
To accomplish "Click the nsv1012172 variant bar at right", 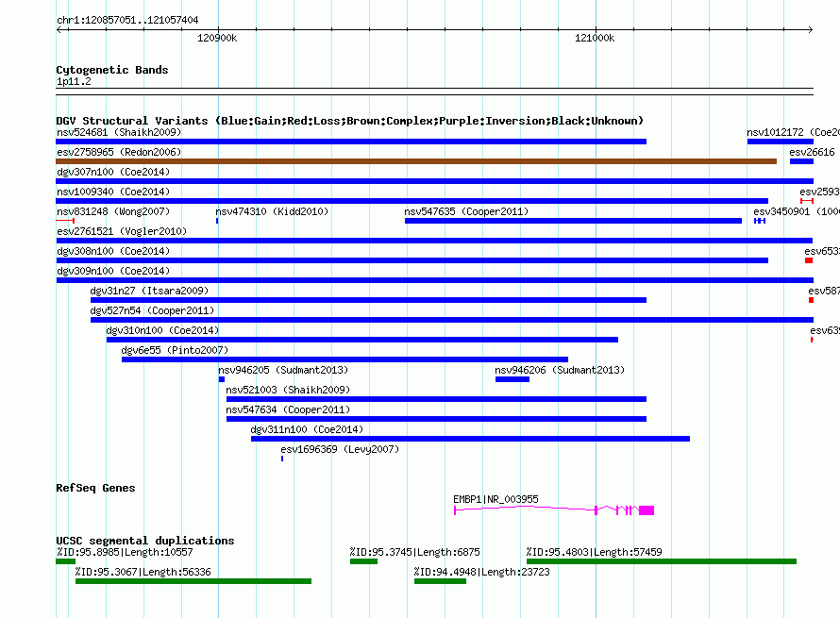I will point(781,142).
